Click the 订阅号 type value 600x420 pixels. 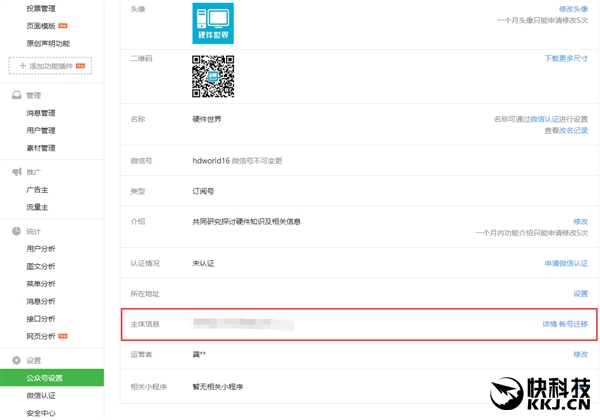point(203,191)
